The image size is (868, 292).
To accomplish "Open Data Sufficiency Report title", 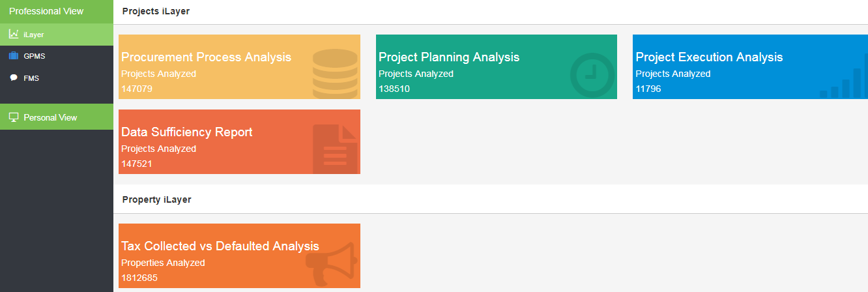I will coord(186,132).
